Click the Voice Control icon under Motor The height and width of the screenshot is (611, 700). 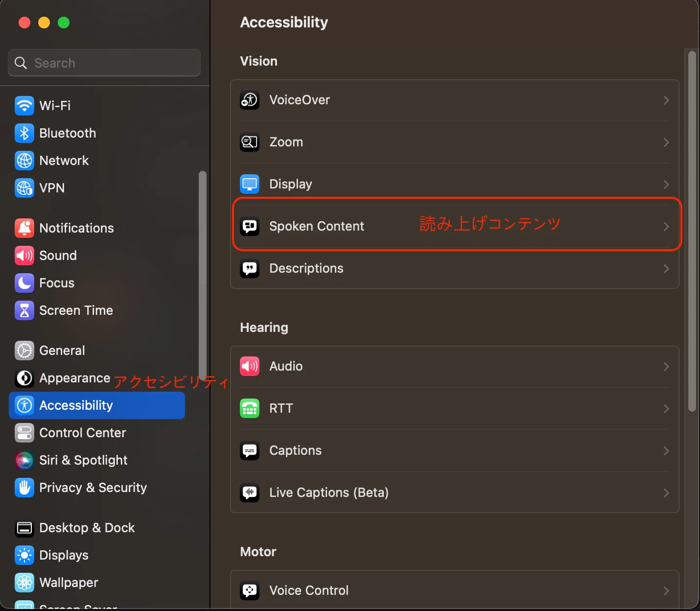250,590
